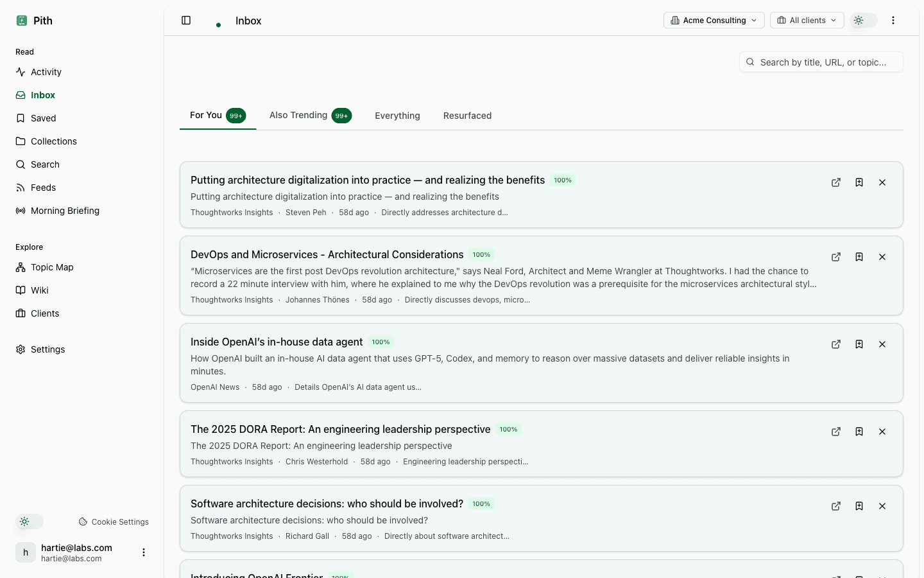Viewport: 924px width, 578px height.
Task: Go to Search in the sidebar
Action: [x=82, y=164]
